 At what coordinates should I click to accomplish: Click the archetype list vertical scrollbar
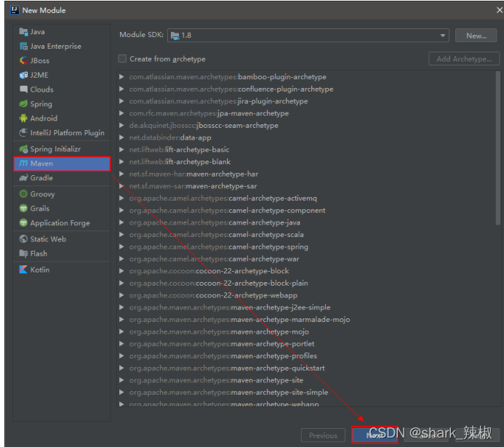tap(497, 218)
